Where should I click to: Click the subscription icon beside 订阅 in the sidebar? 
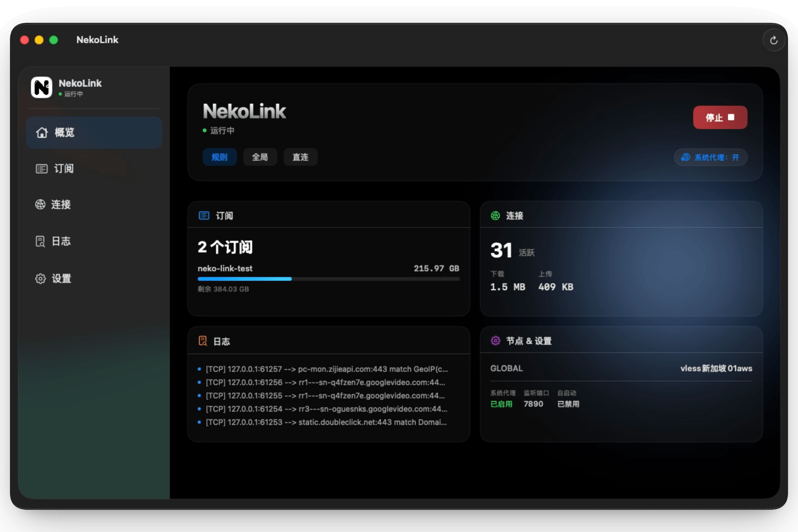tap(42, 169)
